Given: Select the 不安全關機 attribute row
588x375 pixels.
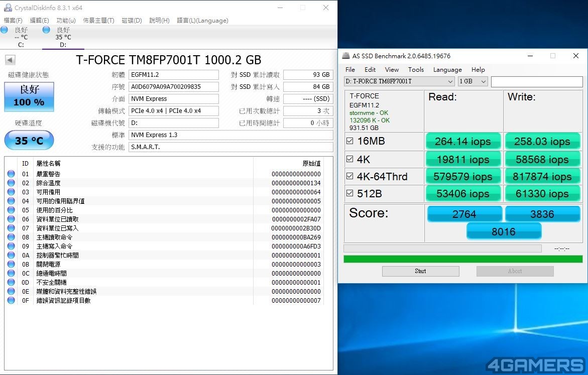Looking at the screenshot, I should pos(164,282).
